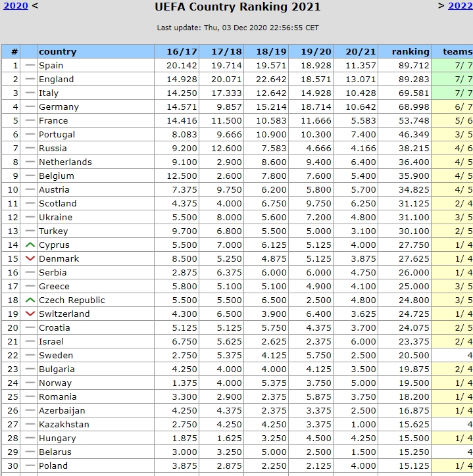Image resolution: width=473 pixels, height=476 pixels.
Task: Click Russia's 17/18 value 12.600
Action: point(226,149)
